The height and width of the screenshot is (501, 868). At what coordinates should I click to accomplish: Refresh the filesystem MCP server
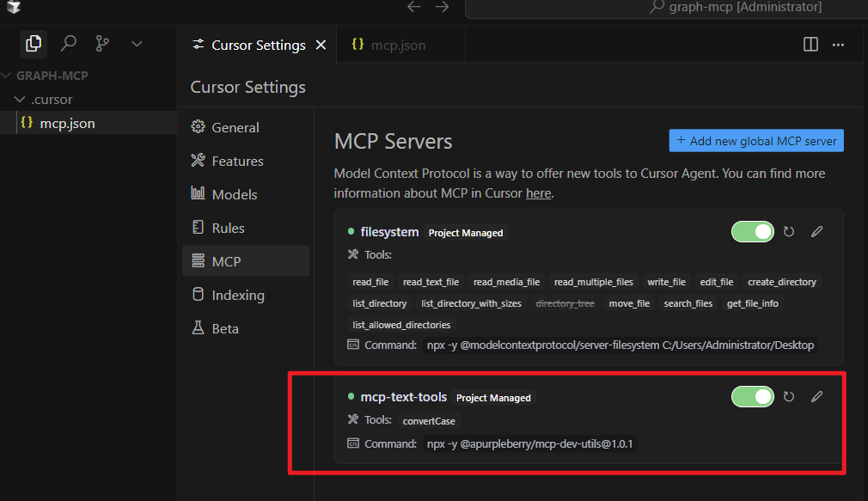click(789, 232)
